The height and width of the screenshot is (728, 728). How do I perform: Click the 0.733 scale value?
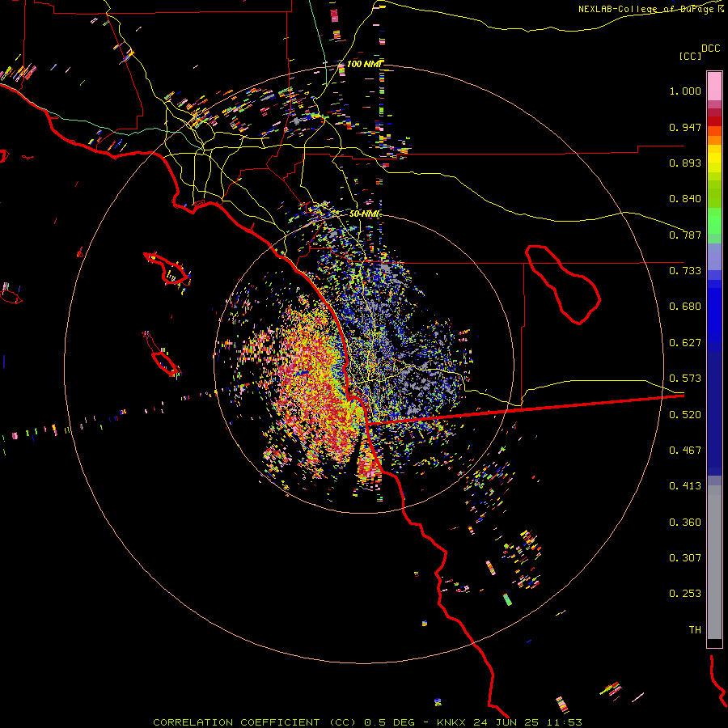coord(685,271)
